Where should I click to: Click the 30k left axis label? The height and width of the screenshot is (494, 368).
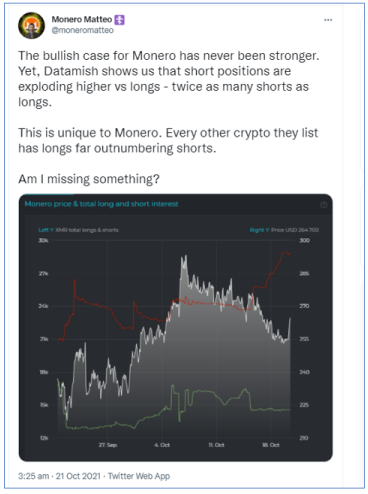[x=43, y=240]
